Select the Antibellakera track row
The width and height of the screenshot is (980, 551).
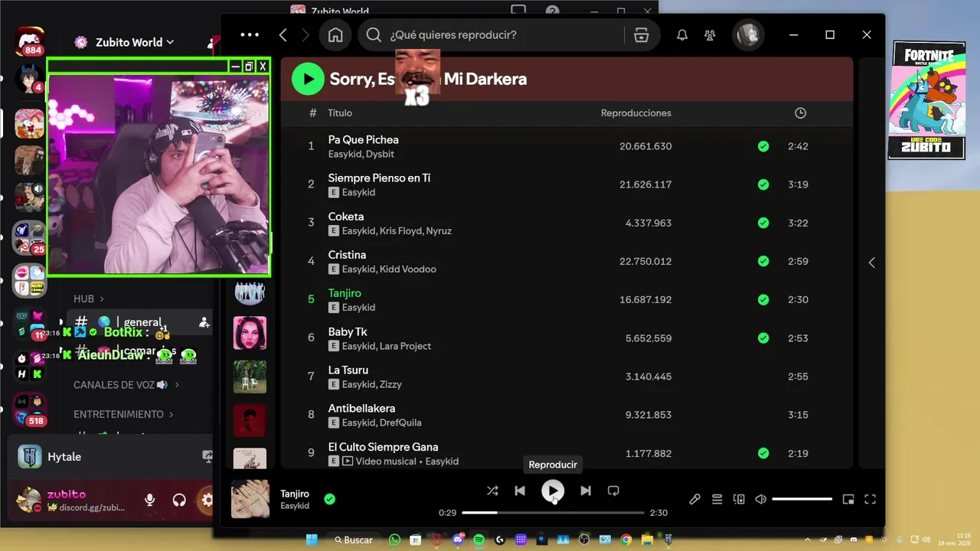[x=567, y=415]
